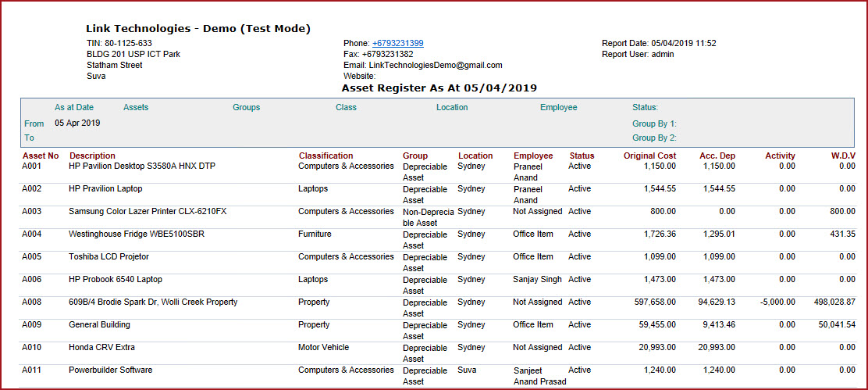Click the '05 Apr 2019' from date value
Viewport: 868px width, 390px height.
77,123
